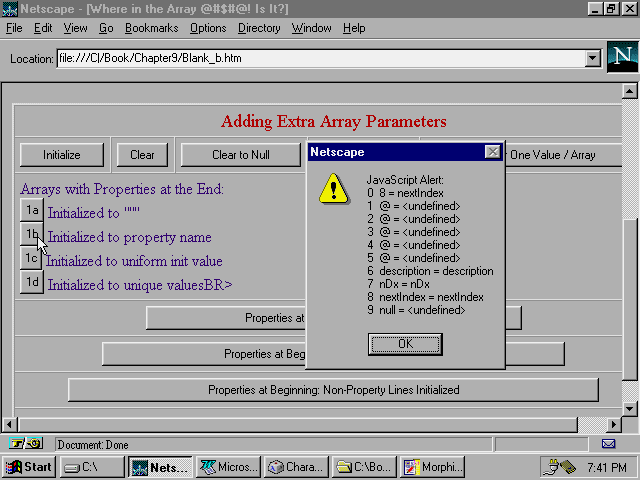Switch to Morphi taskbar application
The width and height of the screenshot is (640, 480).
point(433,467)
